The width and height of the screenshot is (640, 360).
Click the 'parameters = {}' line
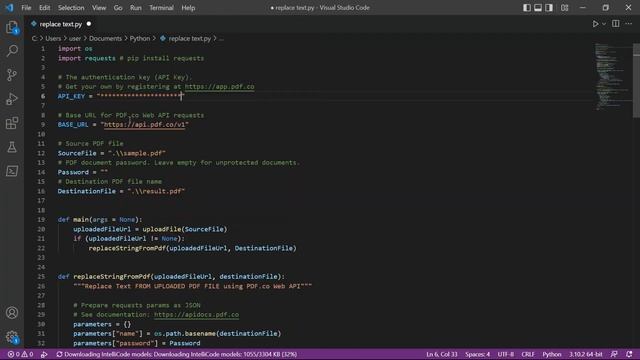pyautogui.click(x=102, y=324)
